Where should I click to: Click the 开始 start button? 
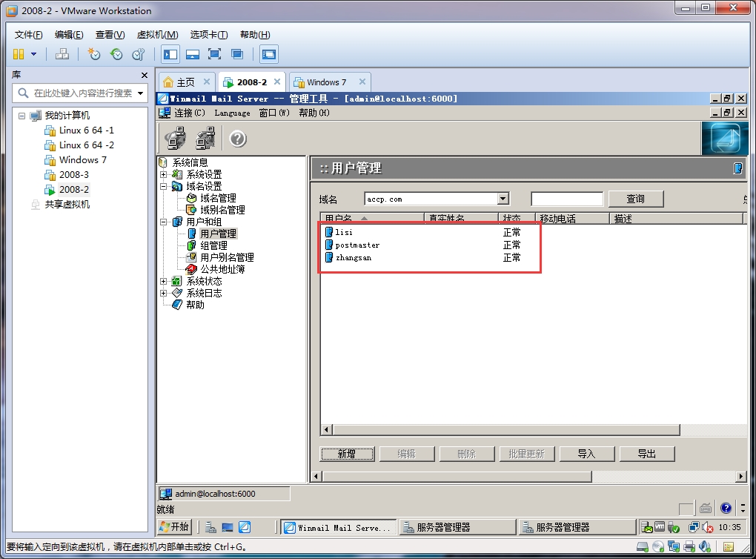174,526
